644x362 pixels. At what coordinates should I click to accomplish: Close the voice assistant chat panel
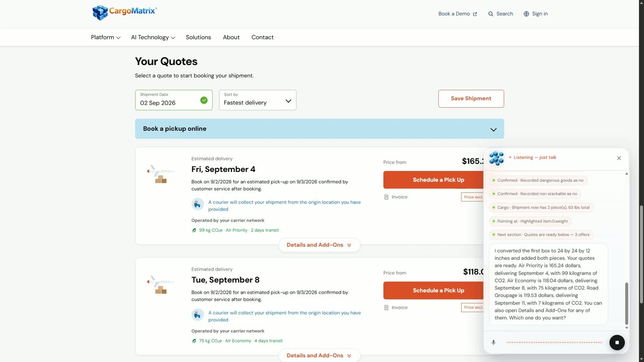point(619,158)
